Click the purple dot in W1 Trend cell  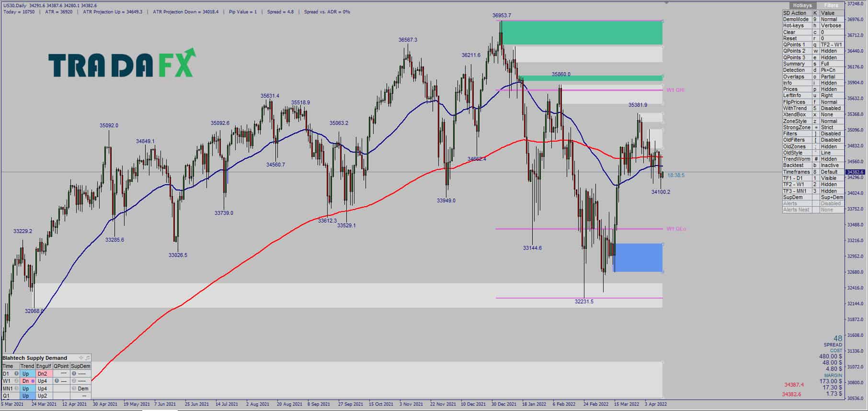33,381
